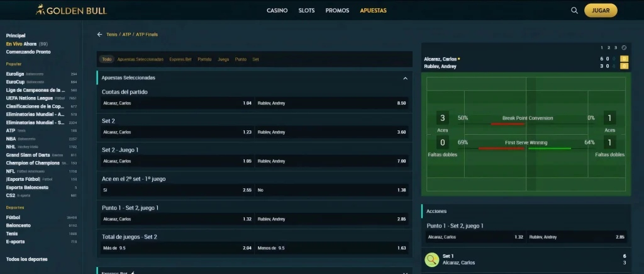Select the Set filter tab
Screen dimensions: 644x274
click(255, 59)
